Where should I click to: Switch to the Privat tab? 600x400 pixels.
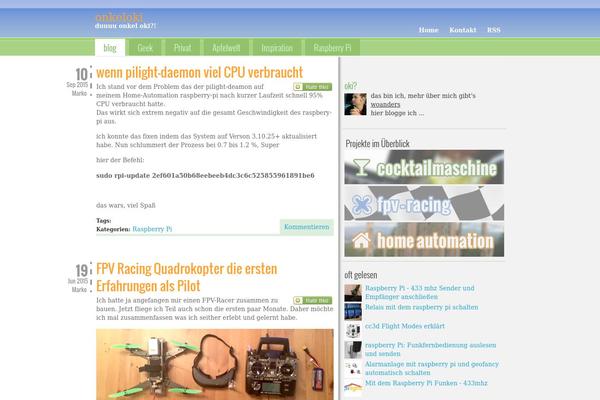pyautogui.click(x=183, y=48)
